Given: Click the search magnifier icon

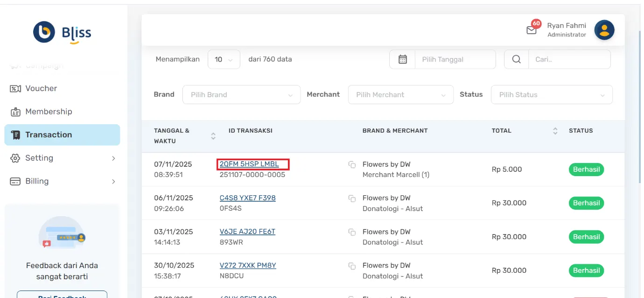Looking at the screenshot, I should tap(516, 59).
